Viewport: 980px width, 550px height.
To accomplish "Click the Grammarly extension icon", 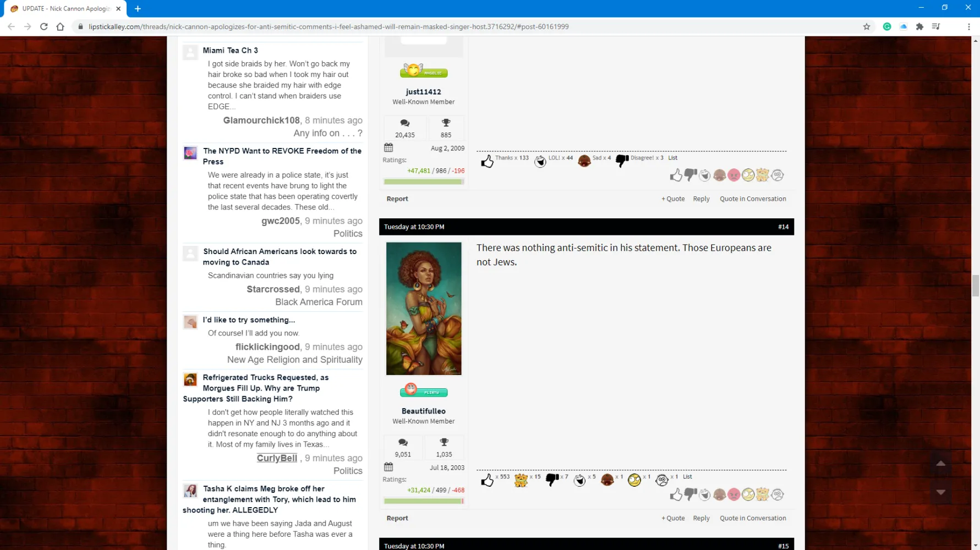I will 887,26.
